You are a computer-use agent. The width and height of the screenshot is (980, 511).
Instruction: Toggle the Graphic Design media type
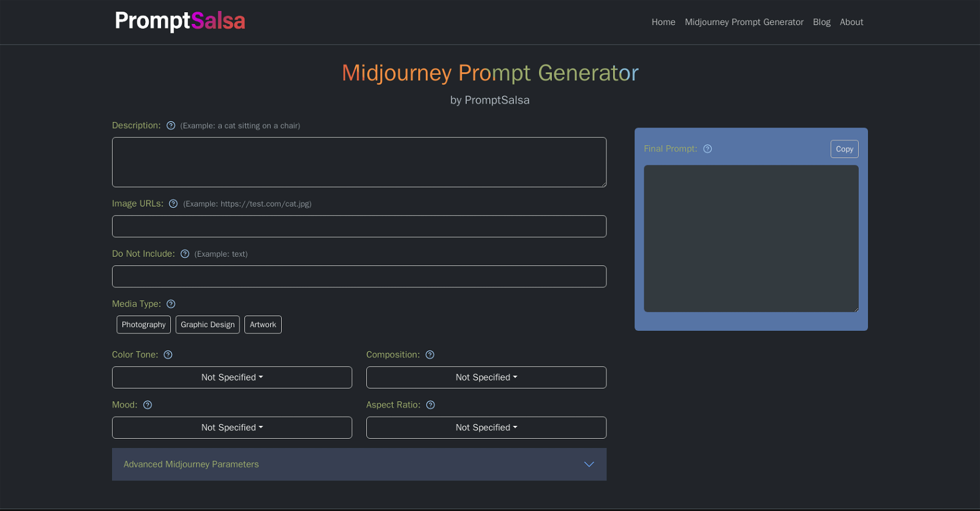click(x=208, y=325)
